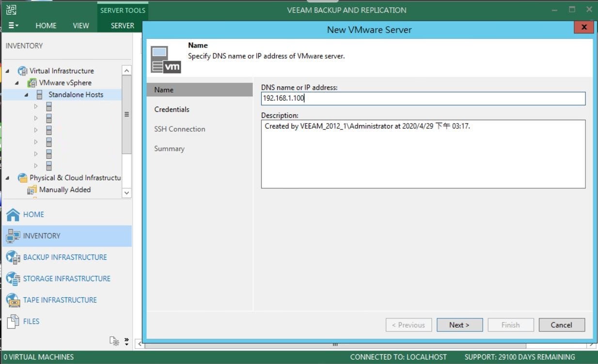This screenshot has height=364, width=598.
Task: Collapse the VMware vSphere node
Action: [17, 83]
